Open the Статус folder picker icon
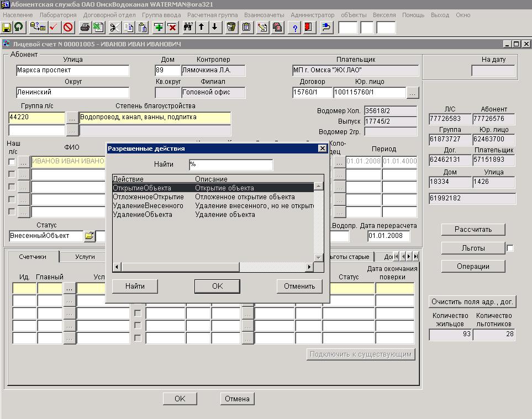The width and height of the screenshot is (532, 419). coord(89,236)
